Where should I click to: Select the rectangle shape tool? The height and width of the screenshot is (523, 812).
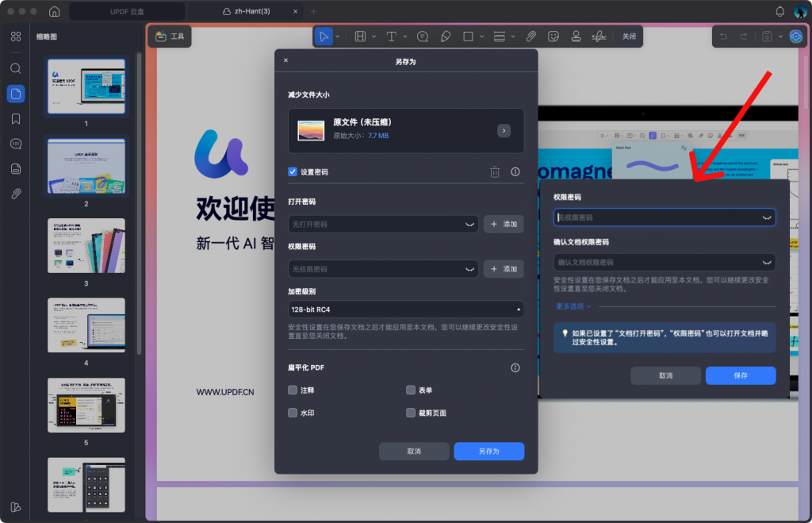pyautogui.click(x=468, y=37)
